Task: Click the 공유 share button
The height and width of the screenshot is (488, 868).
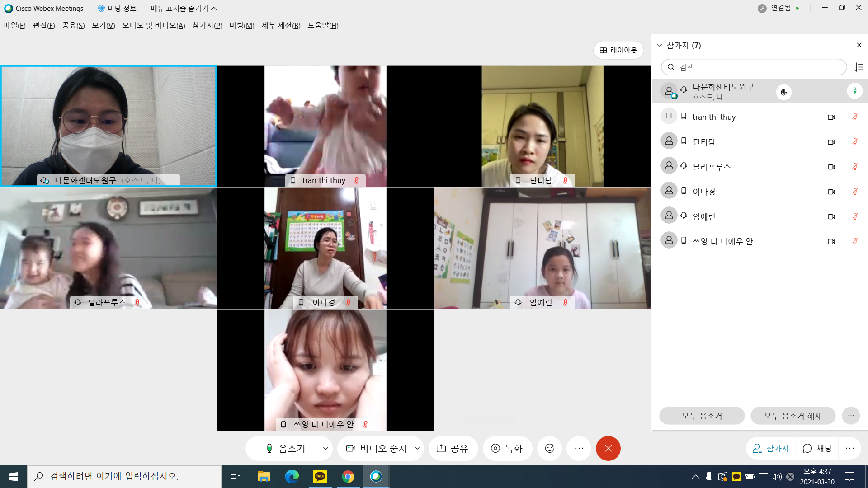Action: (453, 448)
